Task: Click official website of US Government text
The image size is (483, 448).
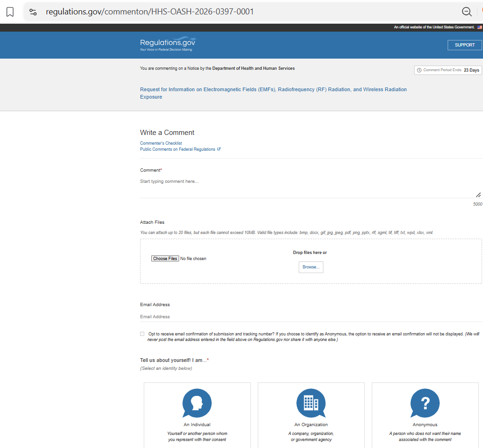Action: (x=434, y=27)
